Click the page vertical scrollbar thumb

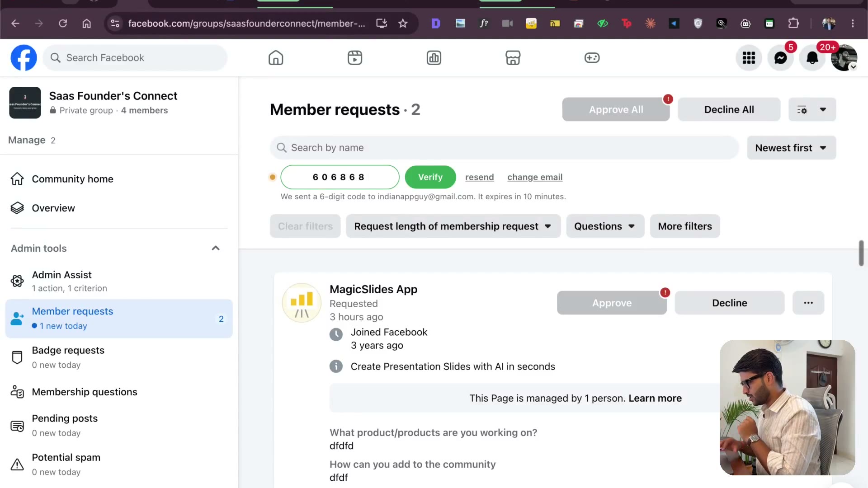pos(861,253)
